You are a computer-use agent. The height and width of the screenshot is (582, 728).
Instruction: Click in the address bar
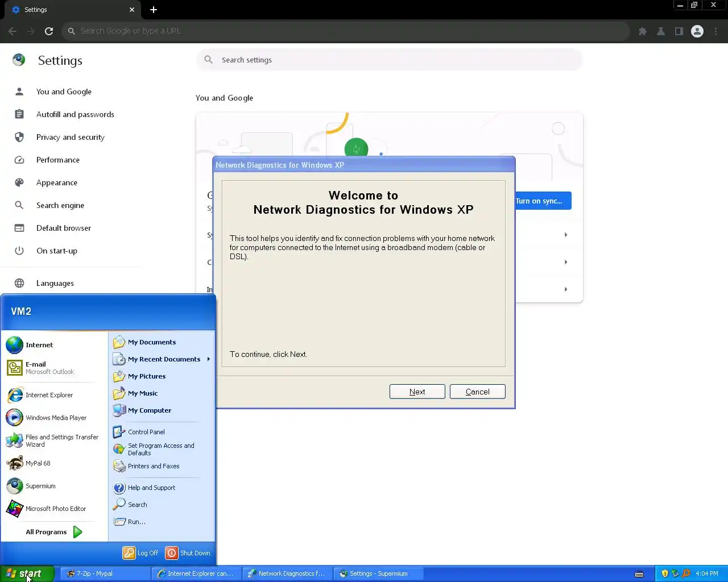pyautogui.click(x=346, y=31)
